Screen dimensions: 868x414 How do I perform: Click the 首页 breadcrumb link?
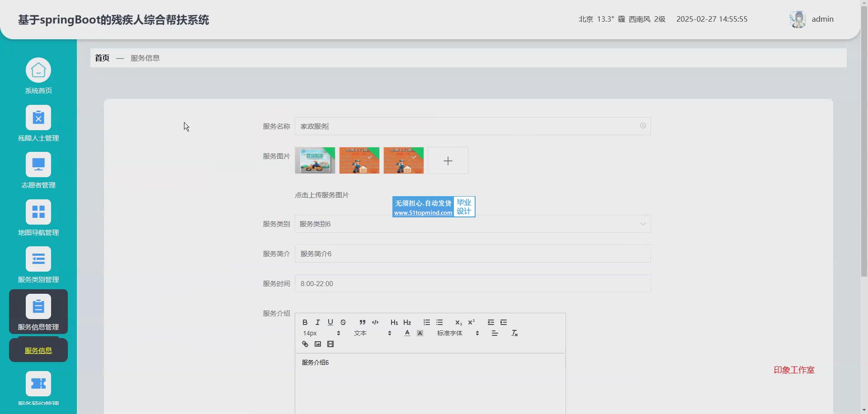pos(102,58)
